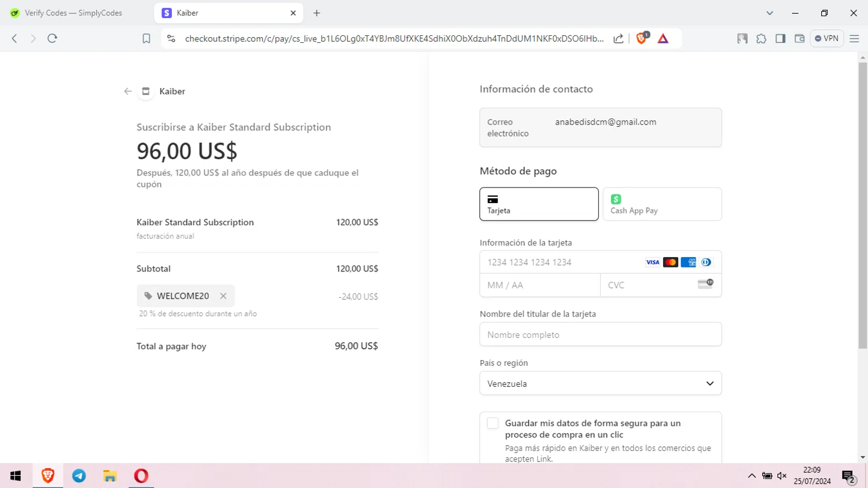868x488 pixels.
Task: Show hidden system tray icons
Action: pos(752,476)
